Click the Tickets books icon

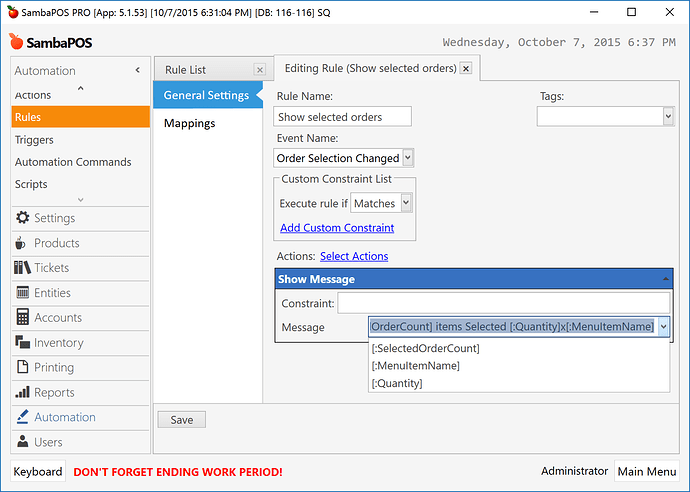click(x=22, y=268)
